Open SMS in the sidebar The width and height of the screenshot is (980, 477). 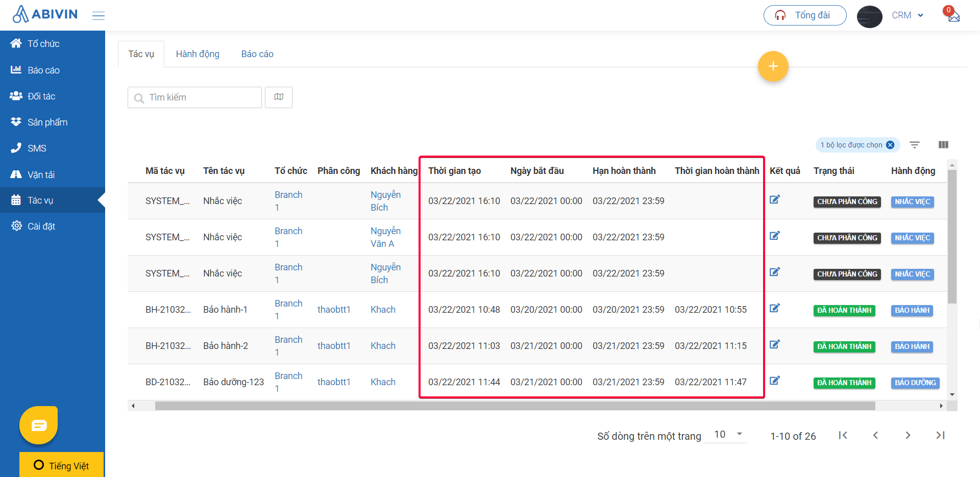pyautogui.click(x=53, y=148)
